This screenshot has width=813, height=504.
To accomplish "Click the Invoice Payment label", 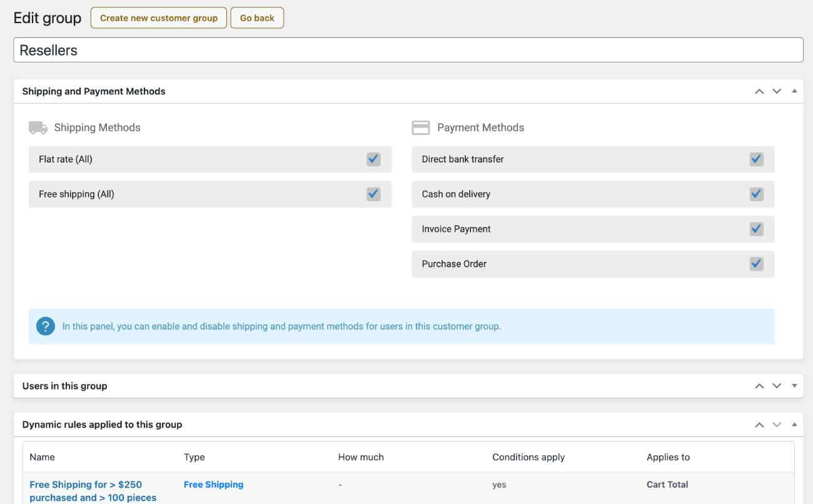I will point(456,229).
